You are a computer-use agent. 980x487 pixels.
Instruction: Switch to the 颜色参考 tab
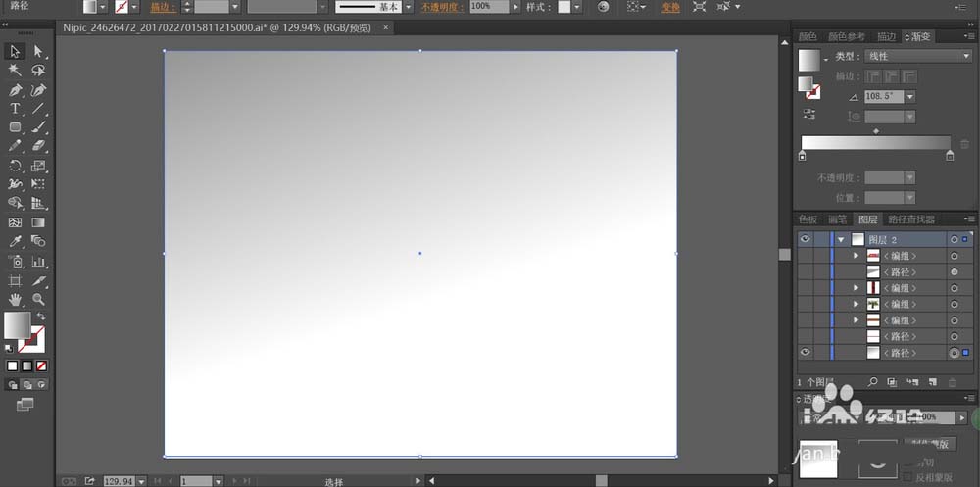[847, 37]
